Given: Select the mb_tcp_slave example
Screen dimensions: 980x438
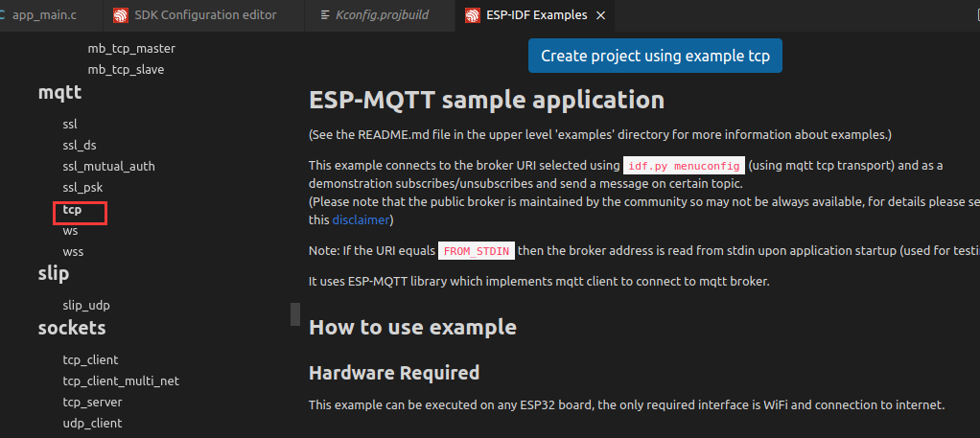Looking at the screenshot, I should 126,69.
